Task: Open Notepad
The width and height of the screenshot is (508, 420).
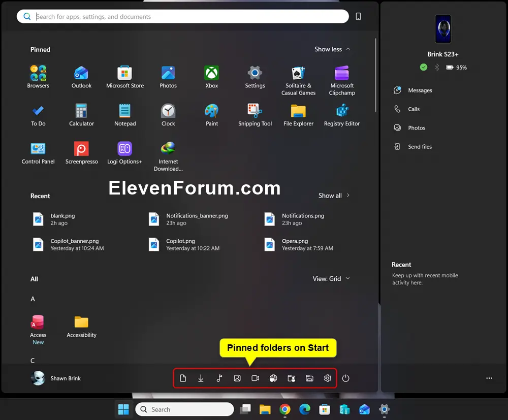Action: click(x=125, y=115)
